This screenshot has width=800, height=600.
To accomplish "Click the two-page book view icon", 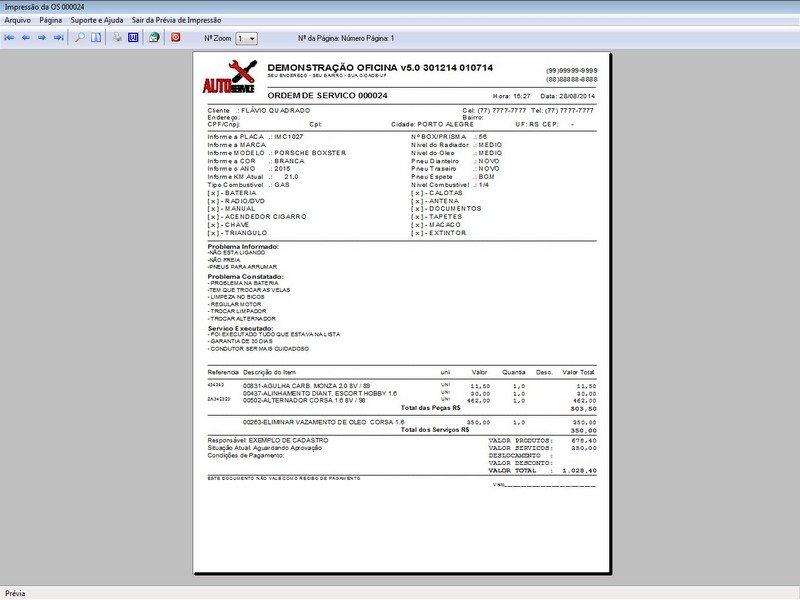I will tap(96, 38).
